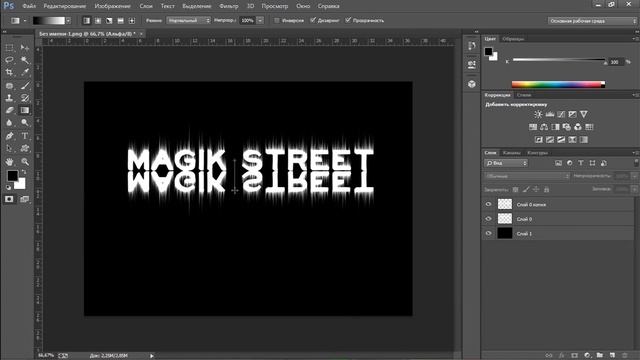
Task: Open the gradient blend mode dropdown
Action: [188, 20]
